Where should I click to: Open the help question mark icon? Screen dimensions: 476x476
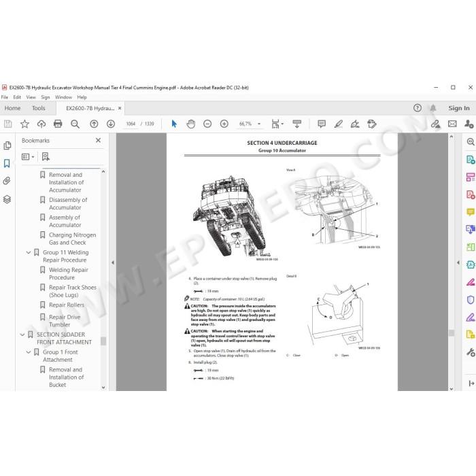(418, 107)
